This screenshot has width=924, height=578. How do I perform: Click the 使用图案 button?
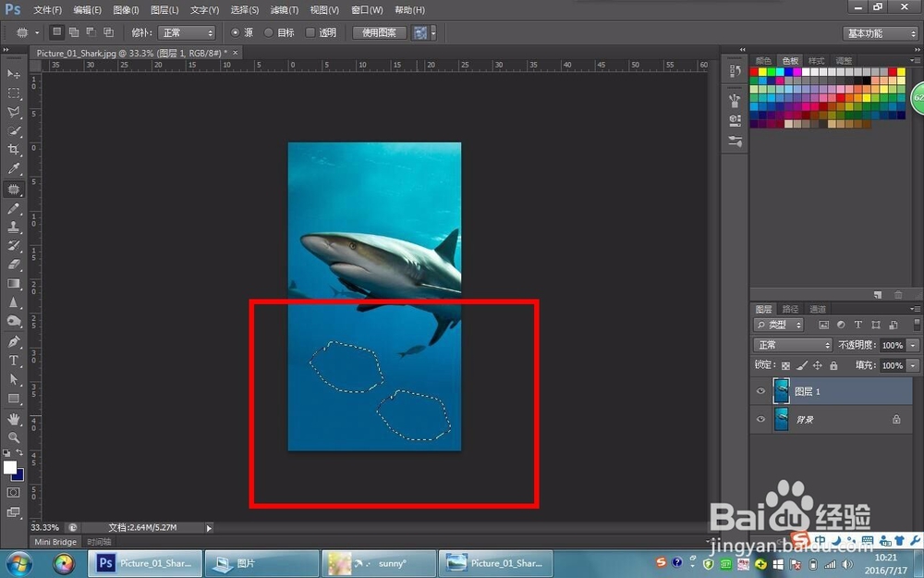click(x=380, y=33)
